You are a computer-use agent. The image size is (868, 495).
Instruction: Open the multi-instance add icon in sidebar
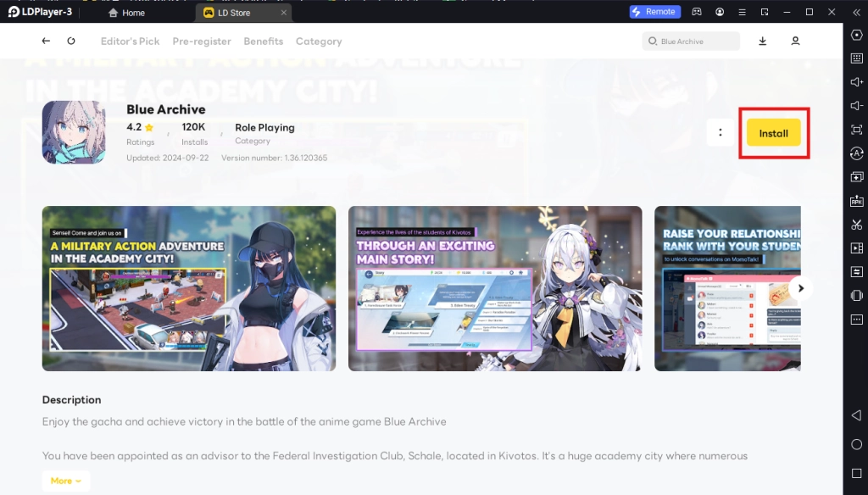856,177
